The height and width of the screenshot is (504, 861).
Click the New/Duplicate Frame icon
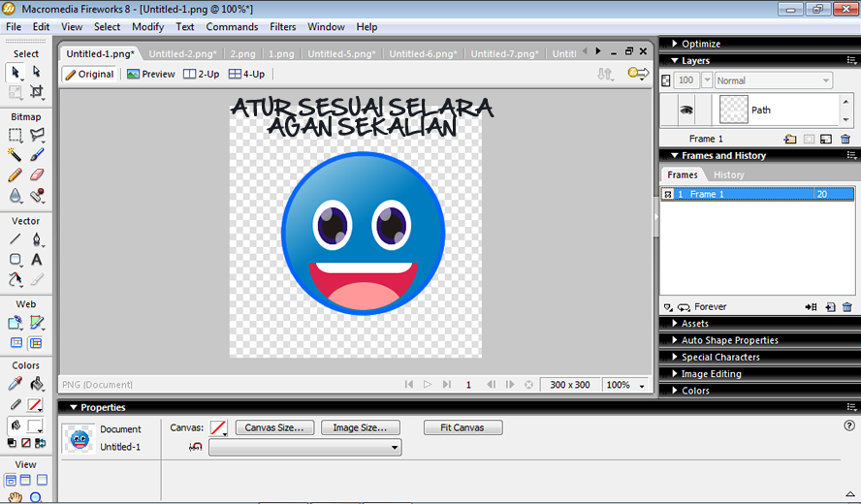(830, 307)
